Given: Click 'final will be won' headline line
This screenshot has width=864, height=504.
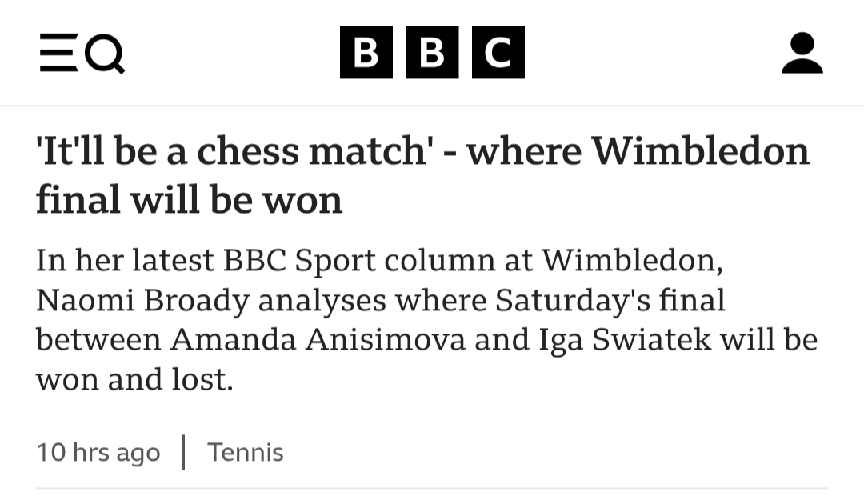Looking at the screenshot, I should (189, 199).
